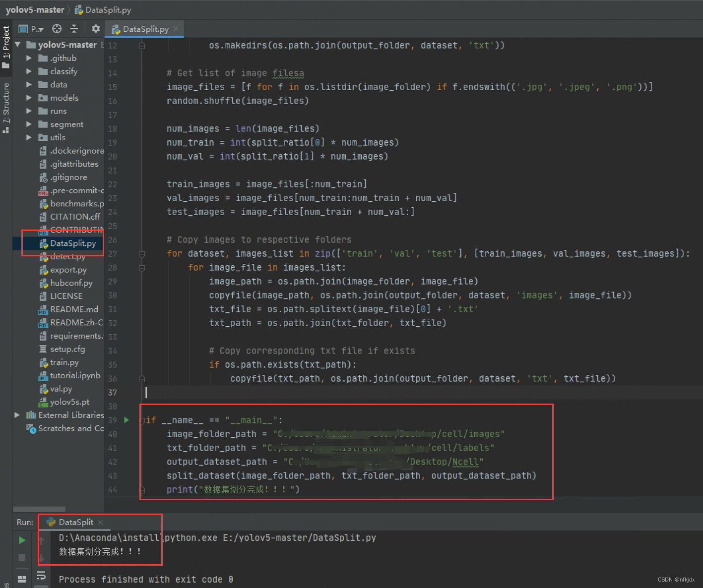Click the 'Process finished with exit code 0' text

[x=146, y=579]
